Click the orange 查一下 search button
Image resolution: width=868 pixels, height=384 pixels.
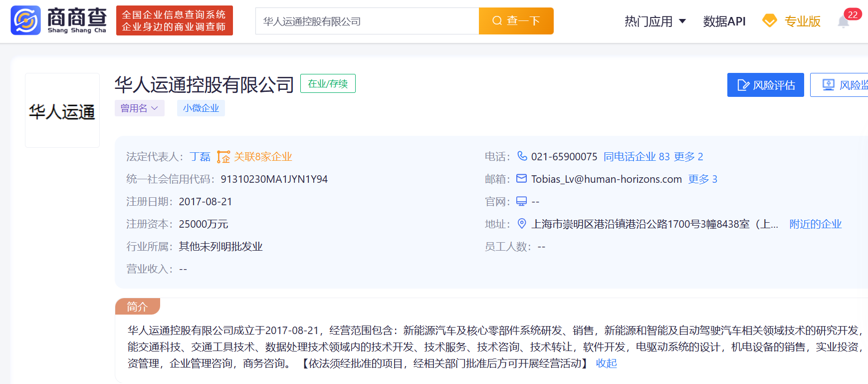point(516,21)
